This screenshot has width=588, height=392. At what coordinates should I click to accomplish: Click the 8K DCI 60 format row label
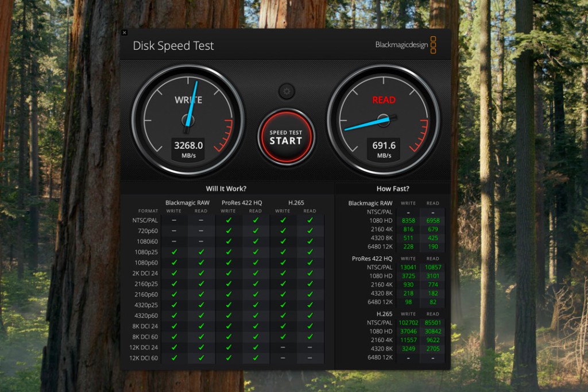click(x=145, y=337)
